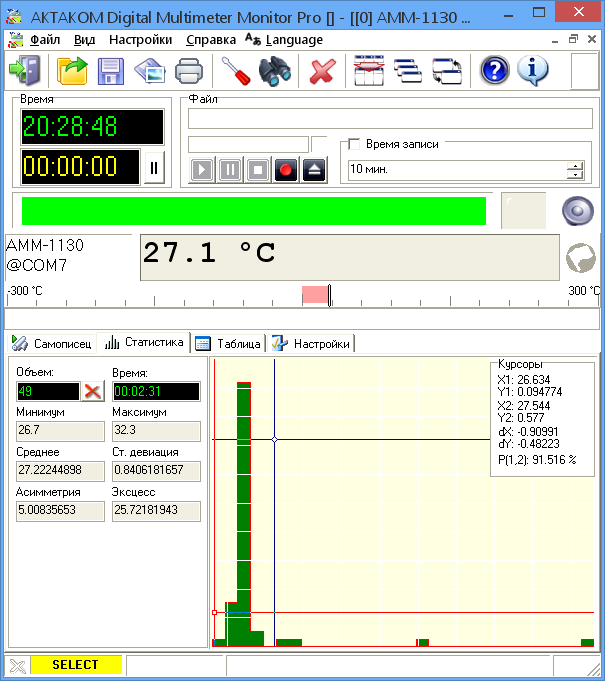Open help with the question mark icon
The image size is (605, 681).
(495, 70)
